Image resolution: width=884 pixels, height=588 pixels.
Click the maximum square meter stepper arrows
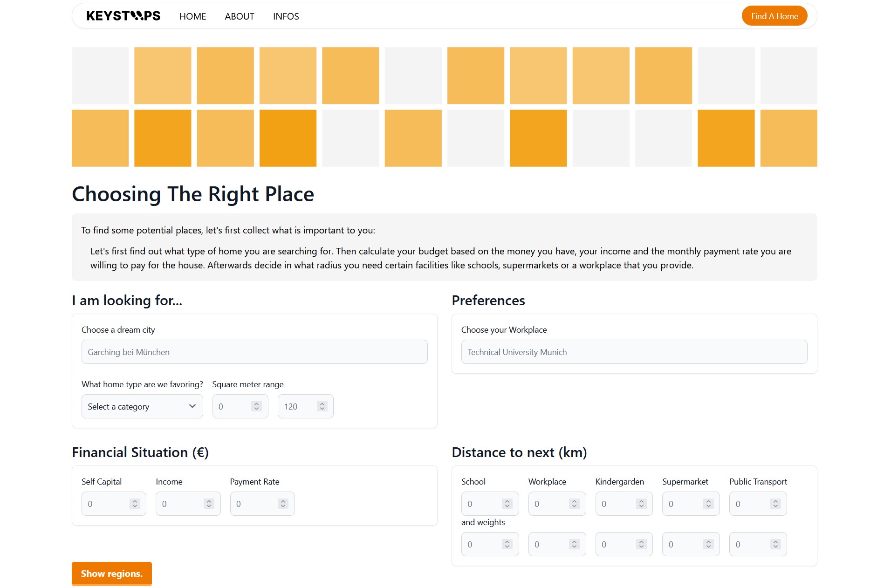coord(322,406)
